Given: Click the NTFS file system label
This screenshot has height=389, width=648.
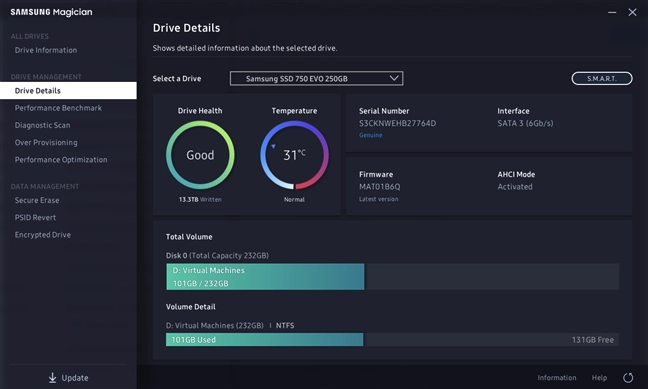Looking at the screenshot, I should [285, 326].
